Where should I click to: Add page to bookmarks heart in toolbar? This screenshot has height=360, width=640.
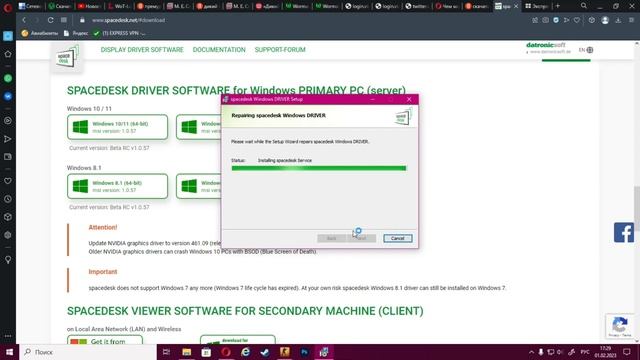pos(577,20)
